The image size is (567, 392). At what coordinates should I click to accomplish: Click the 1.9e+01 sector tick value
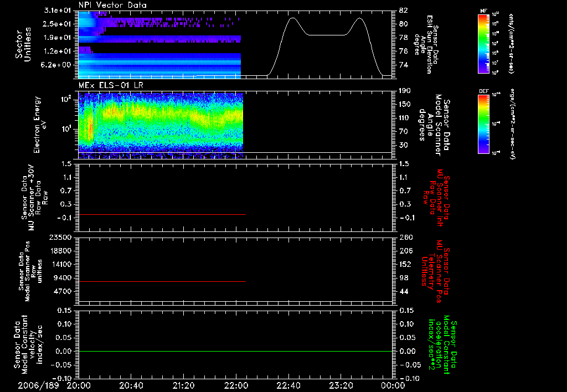click(57, 38)
